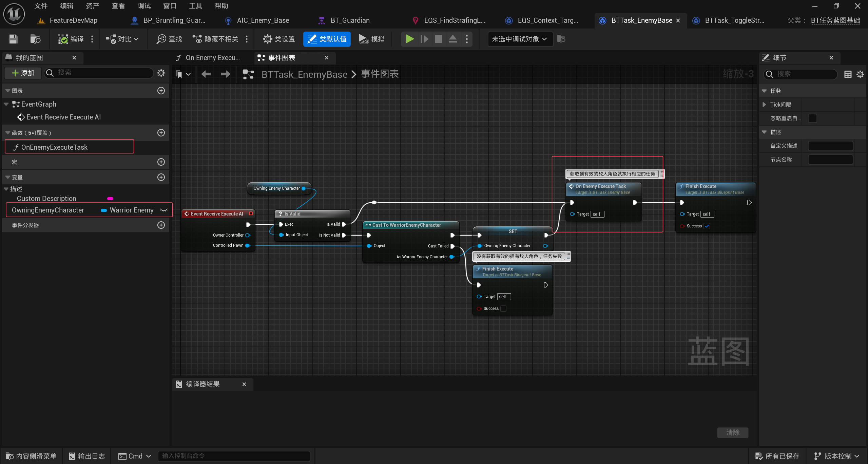Add new function with plus icon
Viewport: 868px width, 464px height.
click(161, 133)
